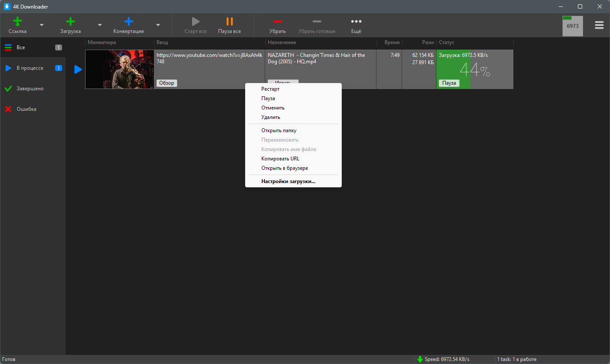The width and height of the screenshot is (610, 364).
Task: Choose Удалить from the context menu
Action: (x=293, y=117)
